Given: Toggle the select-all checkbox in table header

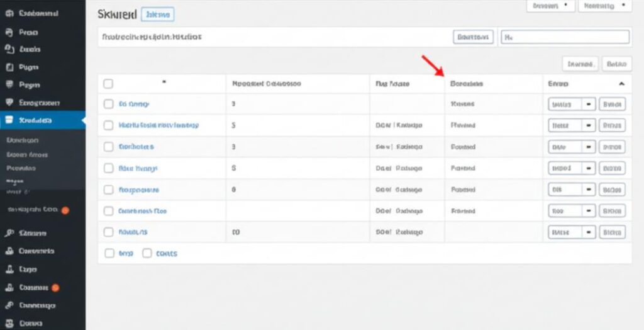Looking at the screenshot, I should coord(108,83).
